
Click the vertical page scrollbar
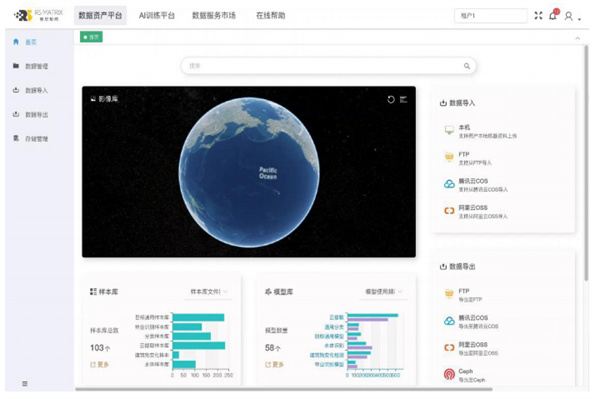point(586,163)
